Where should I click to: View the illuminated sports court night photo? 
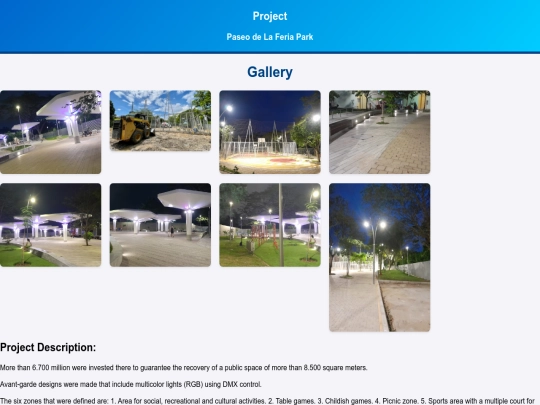click(270, 132)
